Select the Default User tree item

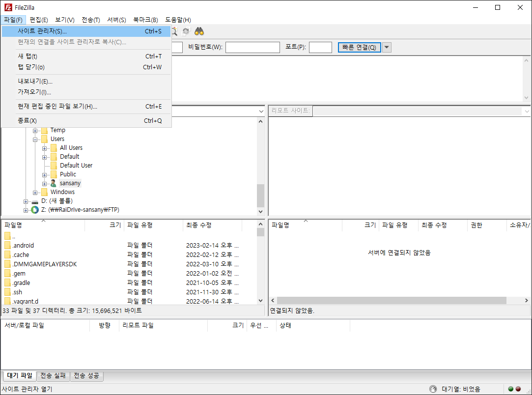(76, 166)
